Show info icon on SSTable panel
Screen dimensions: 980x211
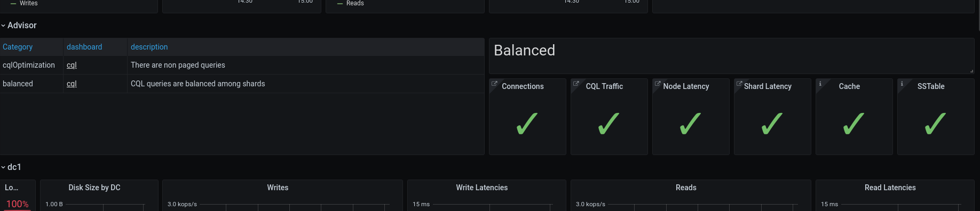click(902, 84)
